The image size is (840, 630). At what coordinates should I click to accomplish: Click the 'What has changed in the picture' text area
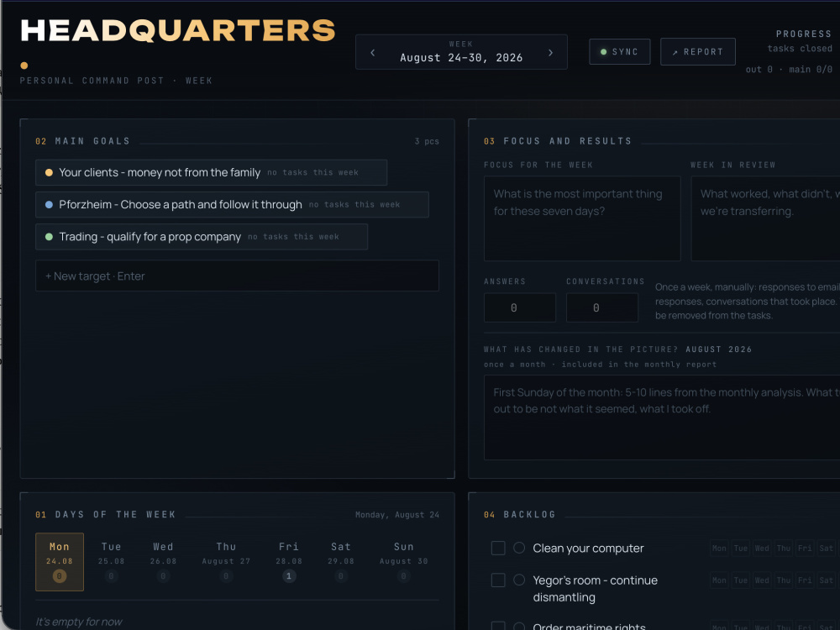point(662,417)
